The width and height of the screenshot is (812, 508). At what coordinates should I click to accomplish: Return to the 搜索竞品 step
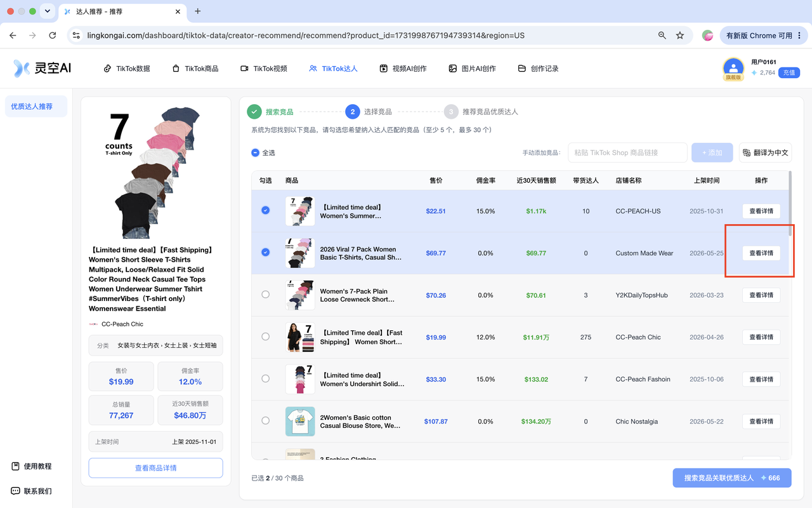[271, 112]
